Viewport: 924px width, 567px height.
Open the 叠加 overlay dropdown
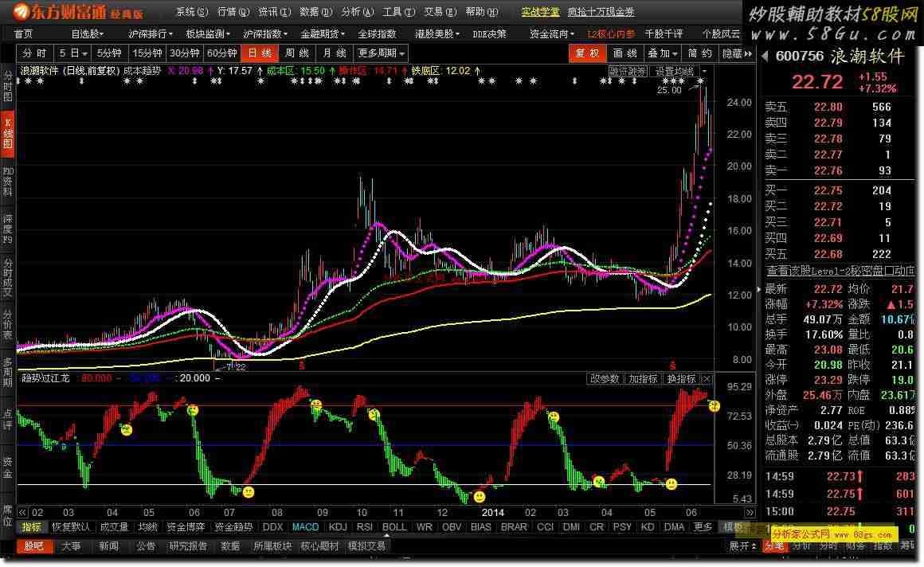point(663,53)
